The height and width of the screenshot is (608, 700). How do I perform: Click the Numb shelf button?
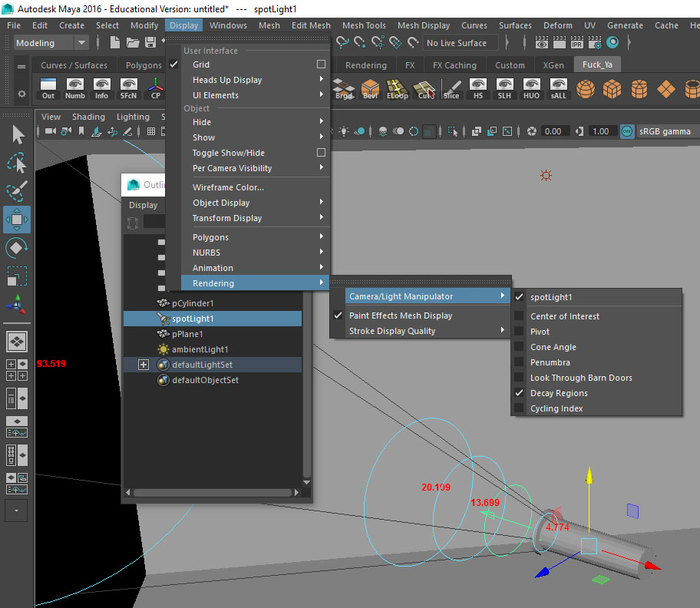coord(75,88)
